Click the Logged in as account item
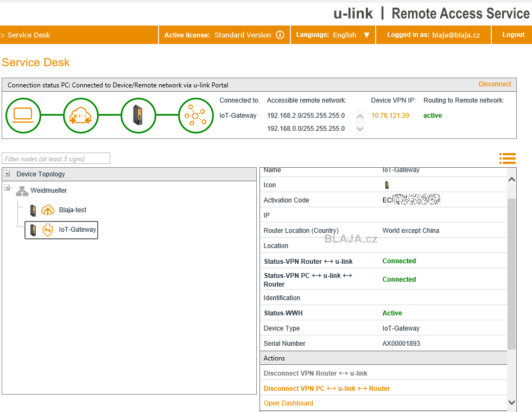This screenshot has height=412, width=532. pos(433,35)
